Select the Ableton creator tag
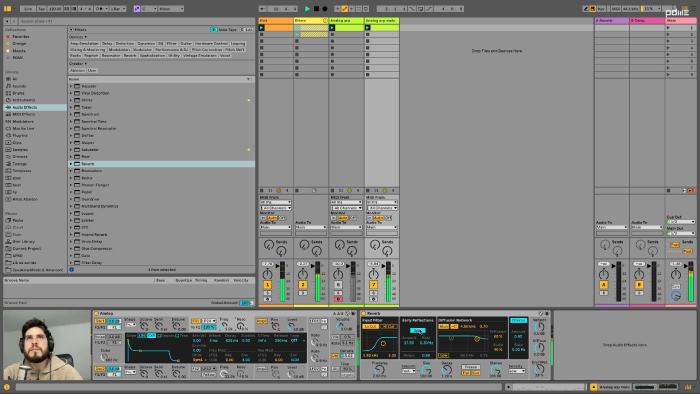The height and width of the screenshot is (394, 700). [77, 71]
